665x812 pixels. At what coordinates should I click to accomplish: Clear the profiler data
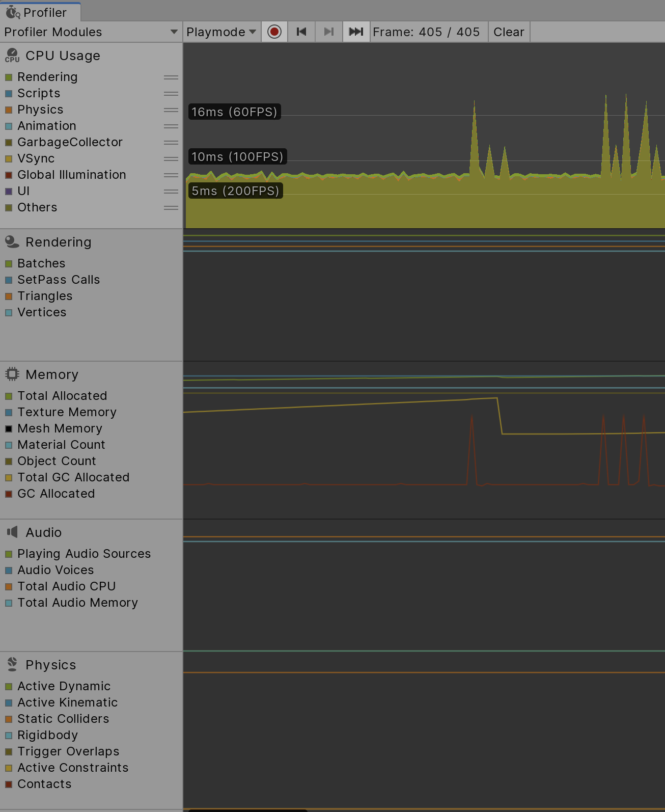(x=509, y=32)
